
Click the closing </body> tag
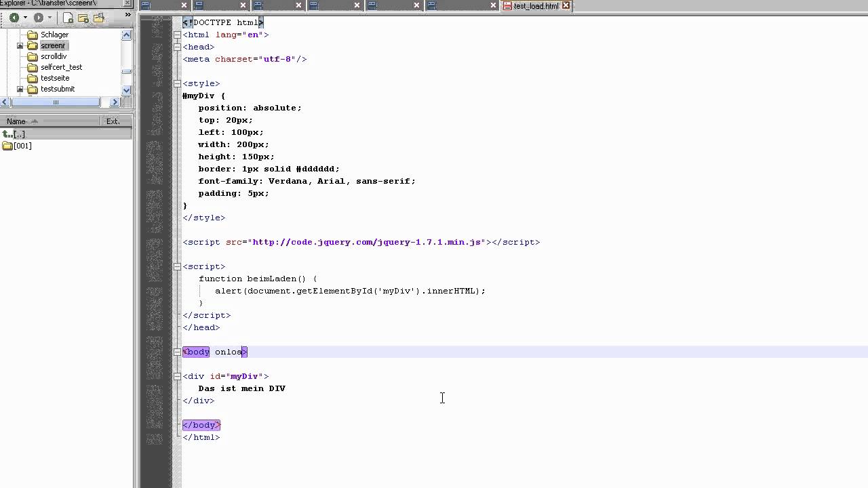point(201,425)
